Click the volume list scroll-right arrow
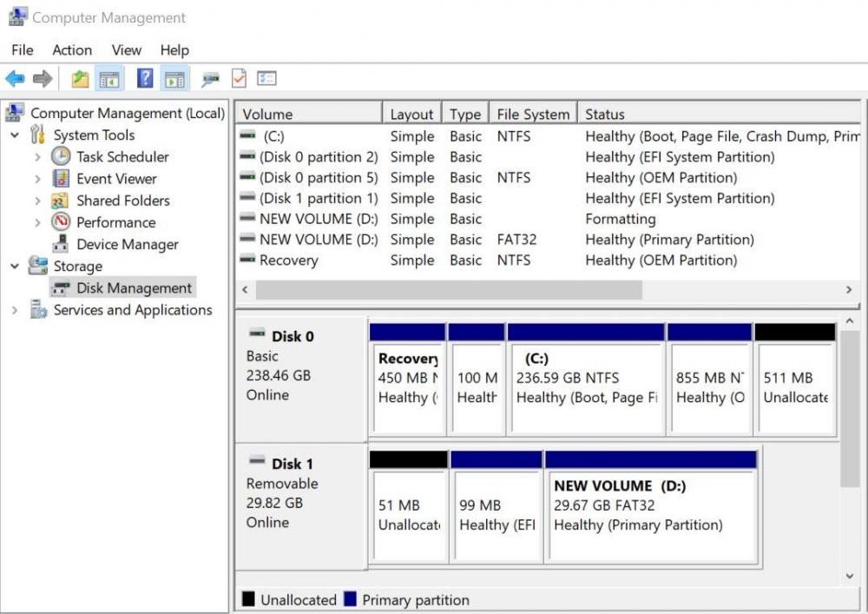This screenshot has width=868, height=614. pos(849,289)
